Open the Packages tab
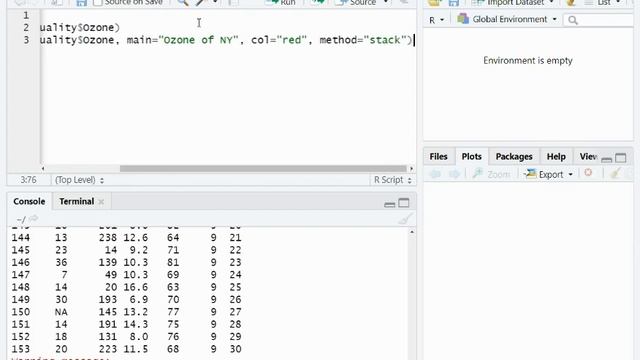 (514, 157)
